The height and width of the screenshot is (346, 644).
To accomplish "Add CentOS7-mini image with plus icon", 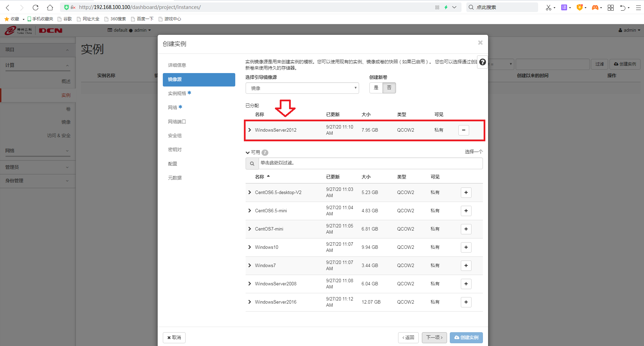I will pos(466,229).
